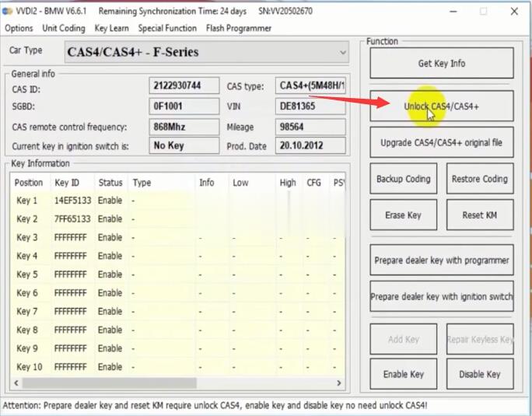Click Upgrade CAS4/CAS4+ original file button
Screen dimensions: 532x416
click(x=442, y=142)
